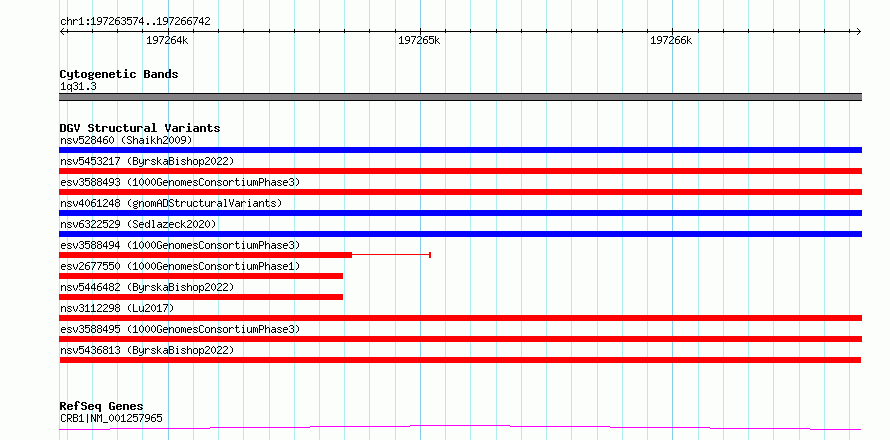Click the chr1:197263574..197266742 coordinate text
This screenshot has width=890, height=440.
[135, 22]
